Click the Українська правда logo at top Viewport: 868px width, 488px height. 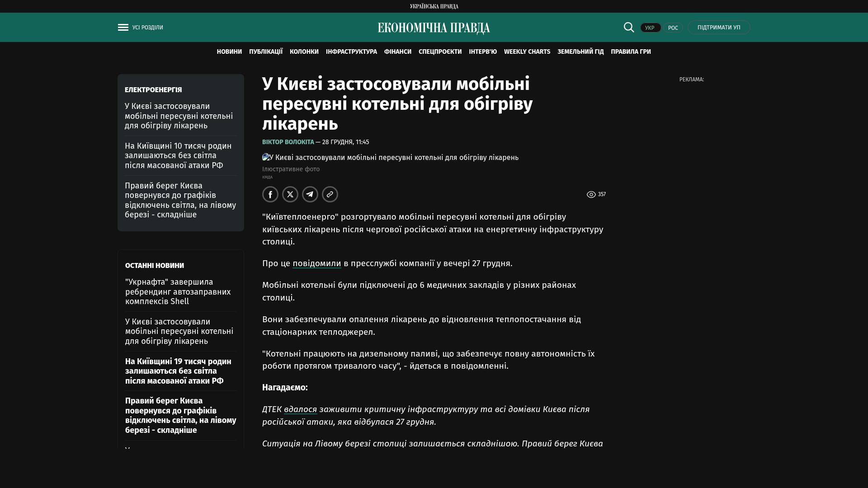(x=434, y=6)
